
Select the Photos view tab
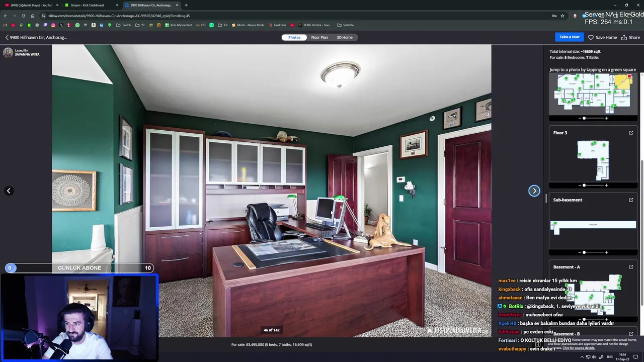(x=294, y=37)
